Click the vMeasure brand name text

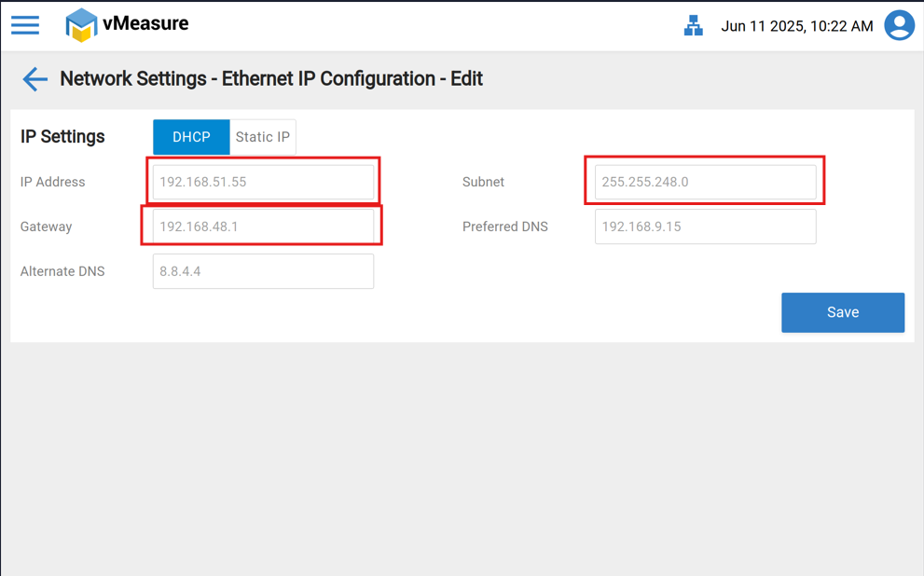tap(145, 23)
